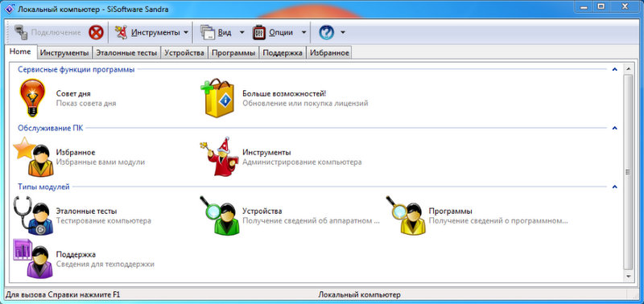Click the SiSoftware Sandra title bar icon

[x=10, y=9]
